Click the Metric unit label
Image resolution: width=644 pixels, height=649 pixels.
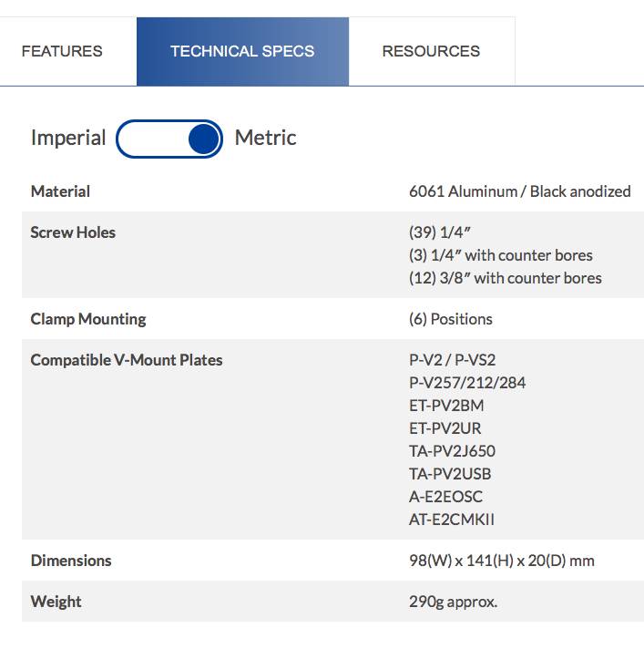point(265,139)
